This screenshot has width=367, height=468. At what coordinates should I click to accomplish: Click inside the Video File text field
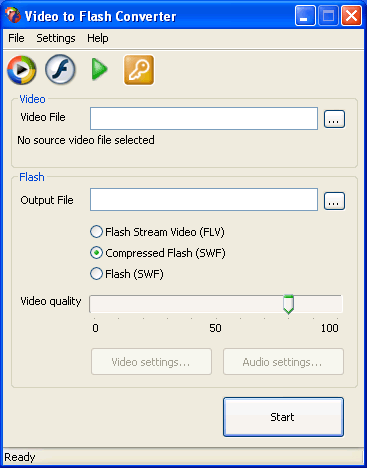coord(204,118)
